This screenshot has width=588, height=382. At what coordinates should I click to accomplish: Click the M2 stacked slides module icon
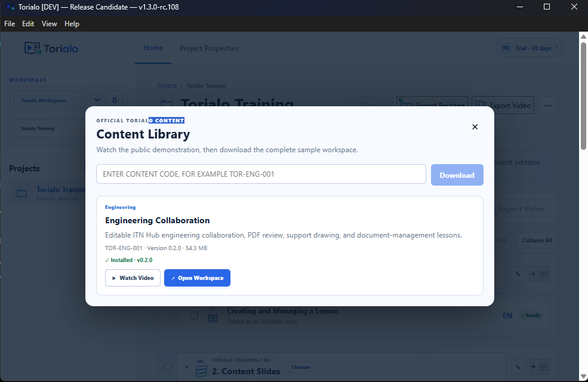(x=201, y=371)
